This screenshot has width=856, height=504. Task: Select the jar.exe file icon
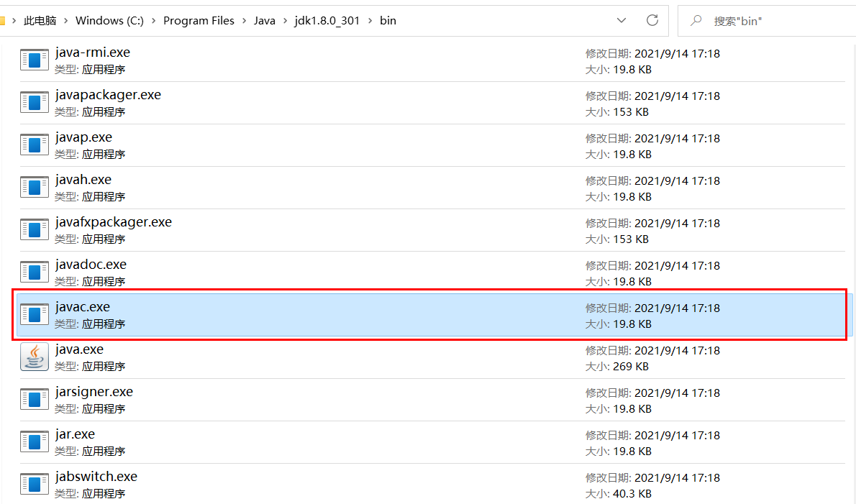[35, 442]
